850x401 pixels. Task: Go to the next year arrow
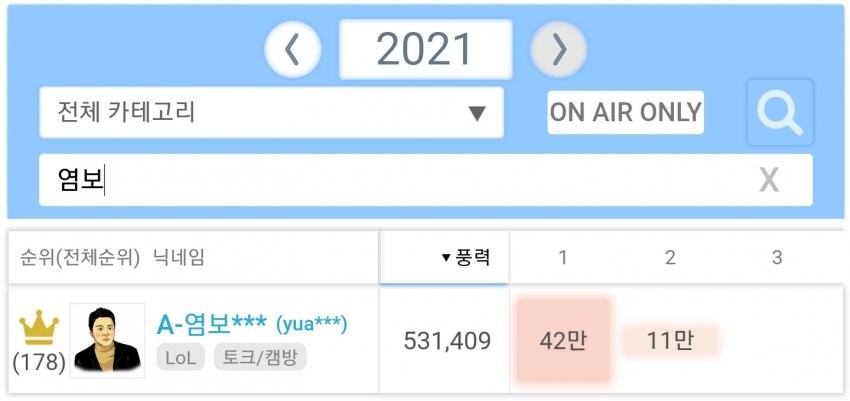pyautogui.click(x=558, y=49)
